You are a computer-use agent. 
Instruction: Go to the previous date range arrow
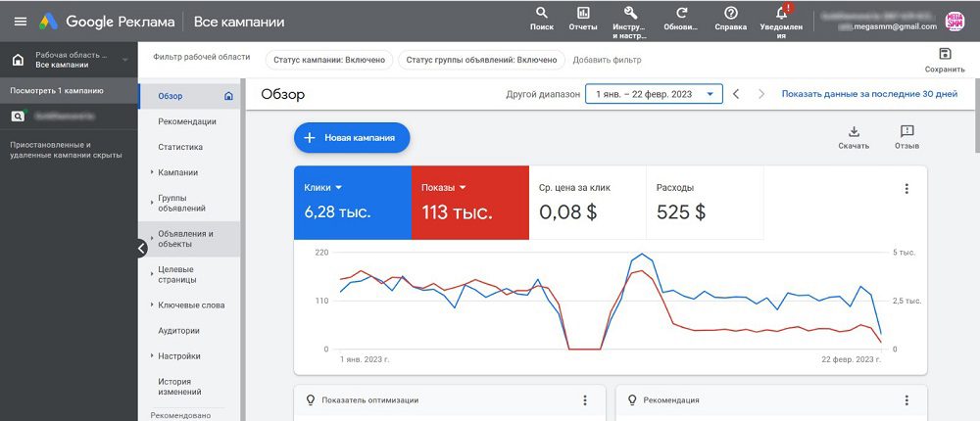(736, 94)
